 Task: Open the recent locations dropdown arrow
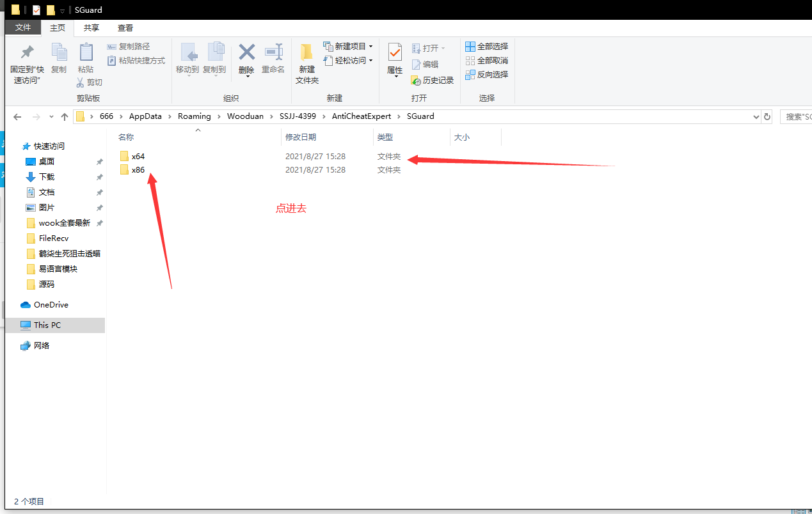click(x=52, y=118)
